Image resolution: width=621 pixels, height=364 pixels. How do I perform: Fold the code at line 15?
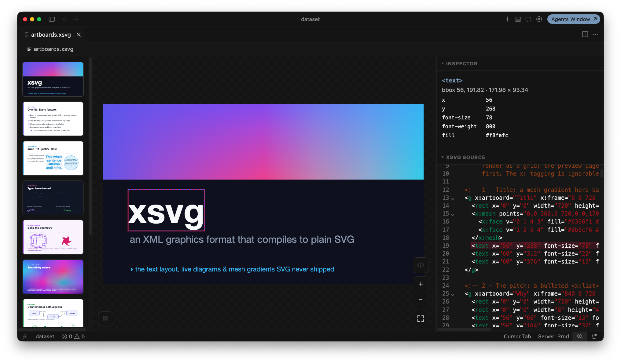[453, 215]
